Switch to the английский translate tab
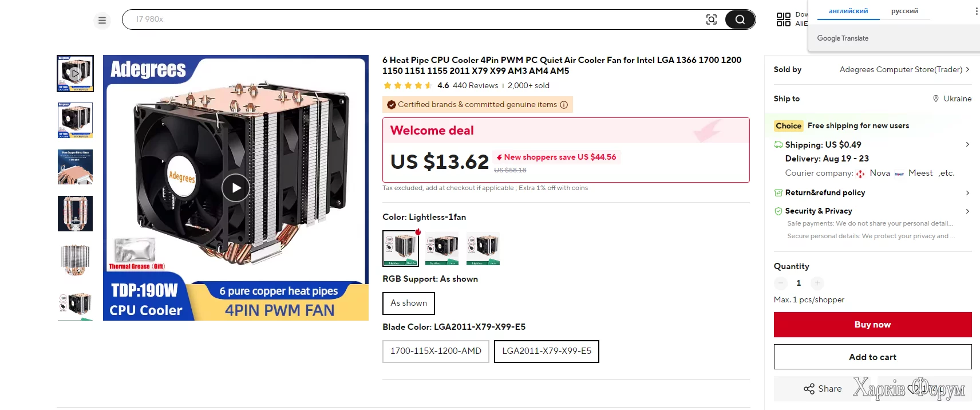The width and height of the screenshot is (980, 410). (848, 11)
